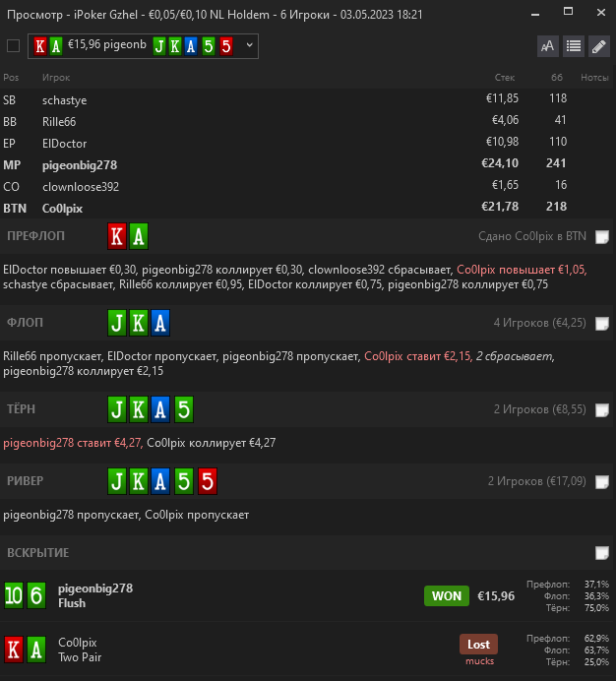Minimize the Просмотр window

535,15
